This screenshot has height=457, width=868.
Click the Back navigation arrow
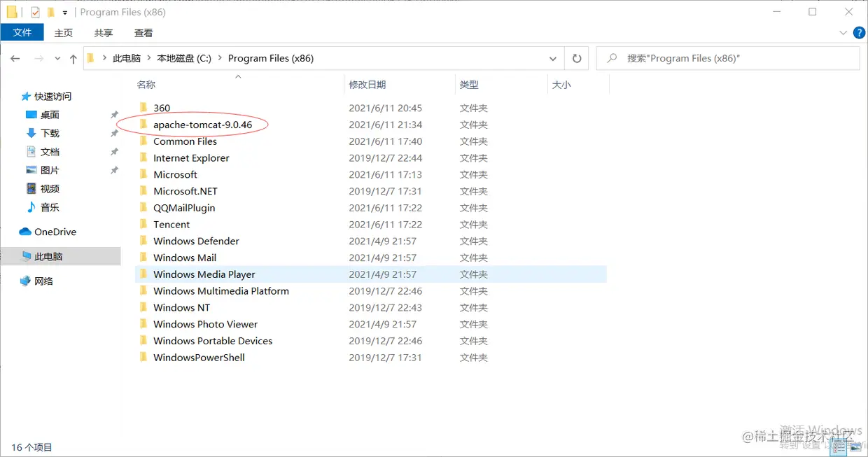[15, 59]
